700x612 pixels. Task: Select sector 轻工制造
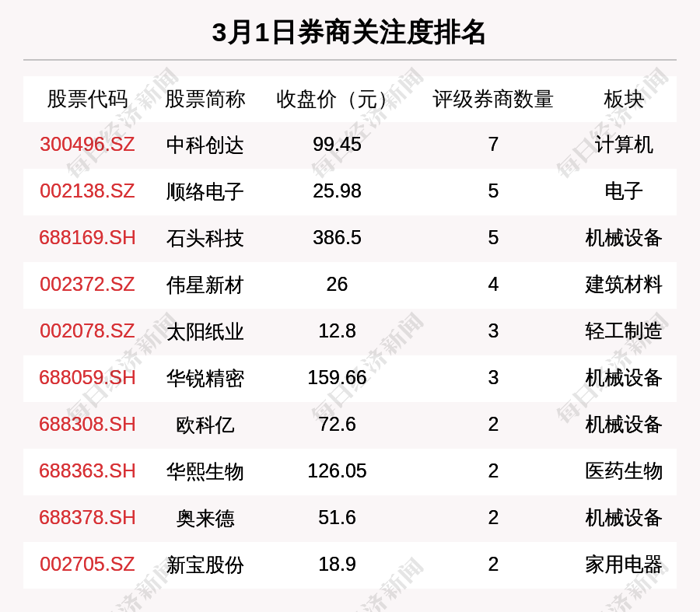(624, 331)
